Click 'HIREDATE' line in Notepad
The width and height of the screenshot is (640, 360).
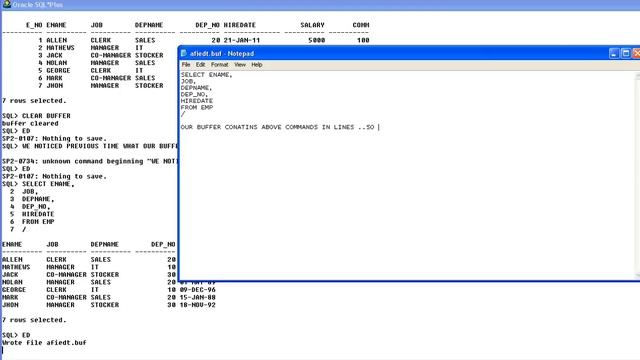(197, 101)
